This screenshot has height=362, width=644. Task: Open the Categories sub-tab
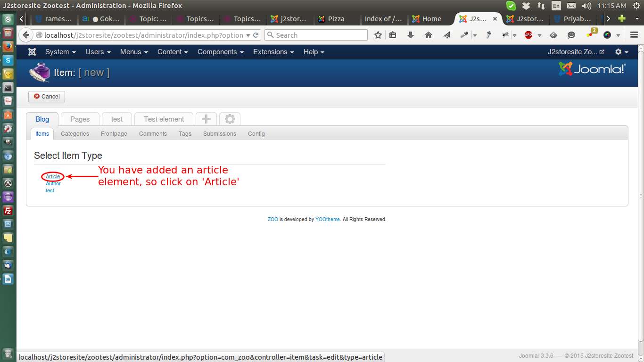(75, 134)
